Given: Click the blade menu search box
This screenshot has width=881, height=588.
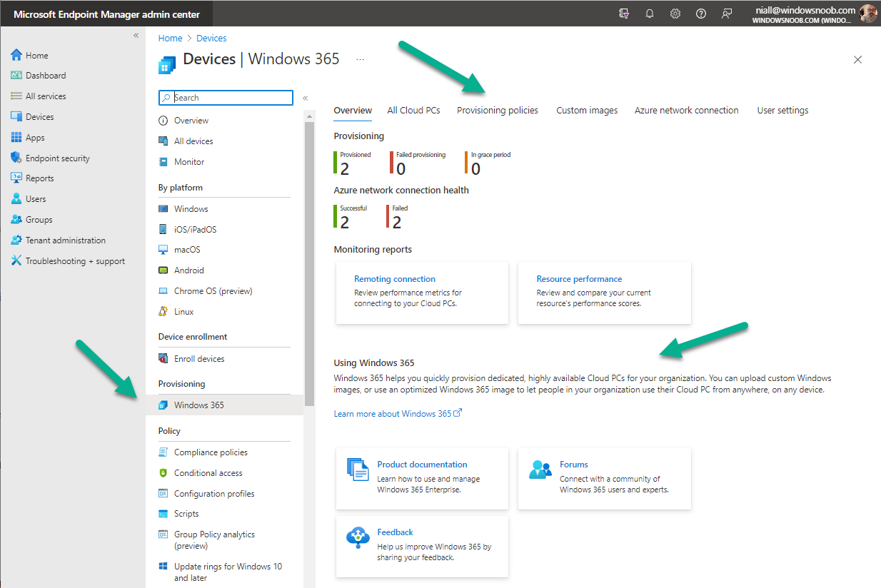Looking at the screenshot, I should pos(226,98).
